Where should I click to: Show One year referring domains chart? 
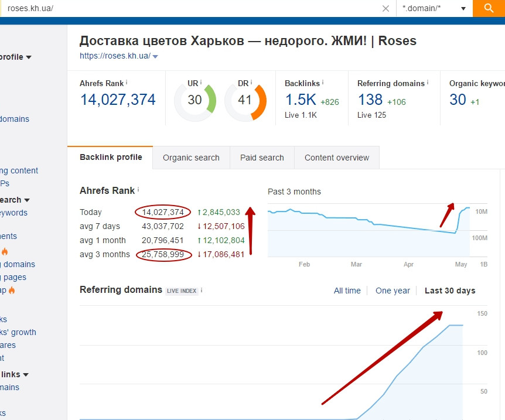(x=393, y=291)
